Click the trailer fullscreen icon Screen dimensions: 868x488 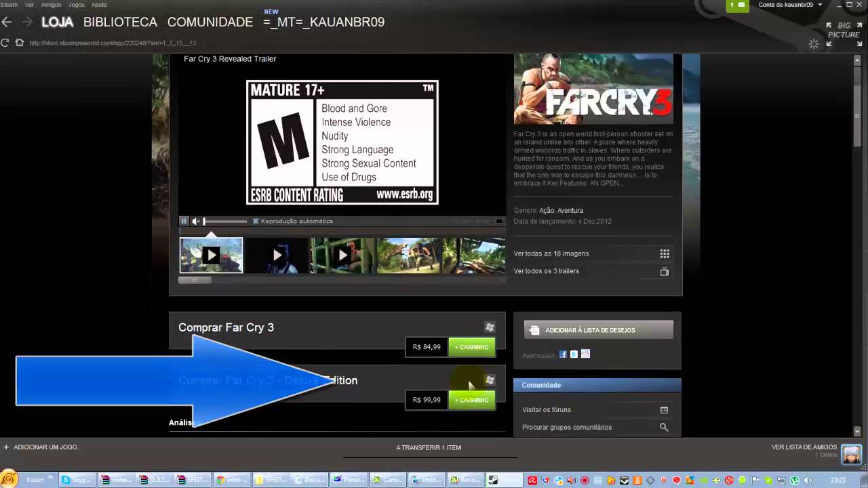[x=500, y=221]
